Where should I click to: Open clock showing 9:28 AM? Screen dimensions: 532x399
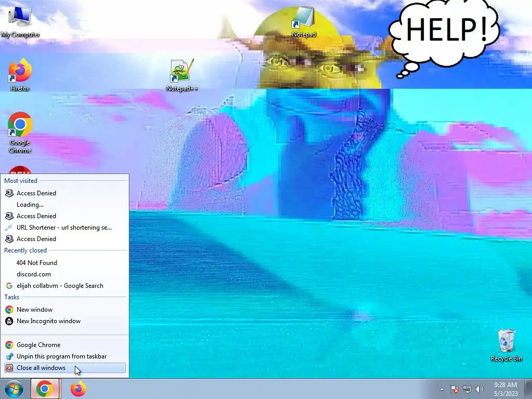click(506, 389)
